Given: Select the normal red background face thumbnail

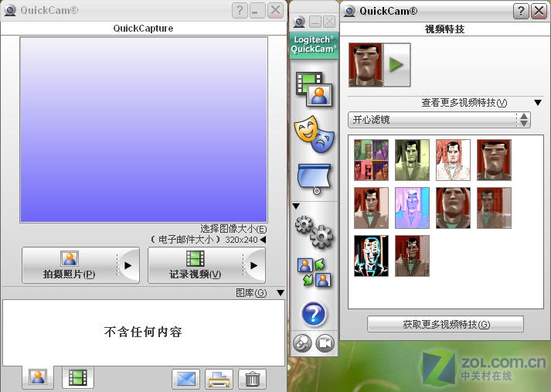Looking at the screenshot, I should 372,208.
